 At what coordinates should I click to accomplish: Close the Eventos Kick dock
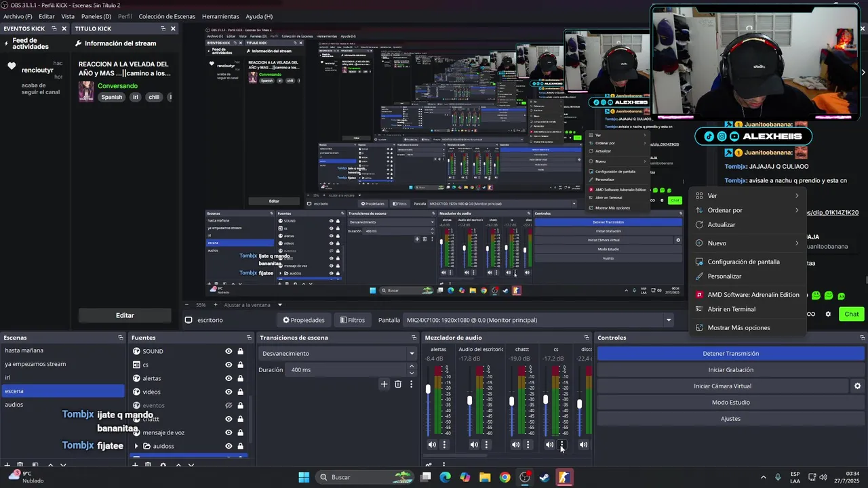click(64, 28)
